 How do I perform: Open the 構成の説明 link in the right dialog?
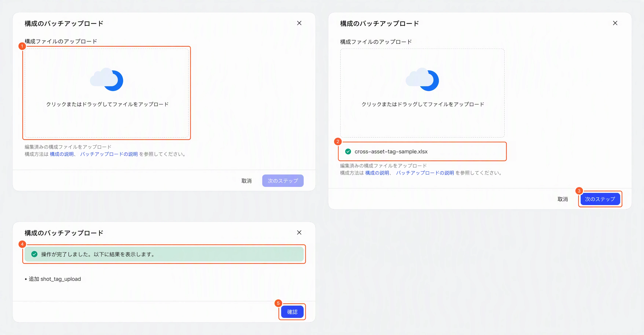[x=377, y=173]
